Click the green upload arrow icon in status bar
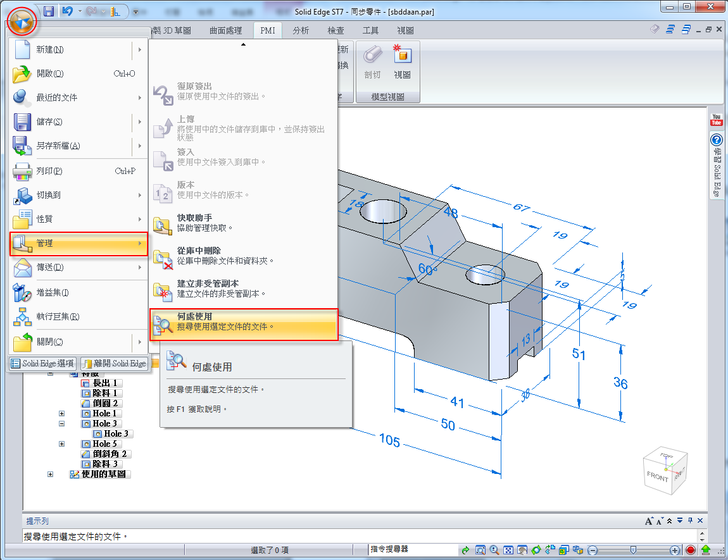Image resolution: width=728 pixels, height=560 pixels. point(706,551)
